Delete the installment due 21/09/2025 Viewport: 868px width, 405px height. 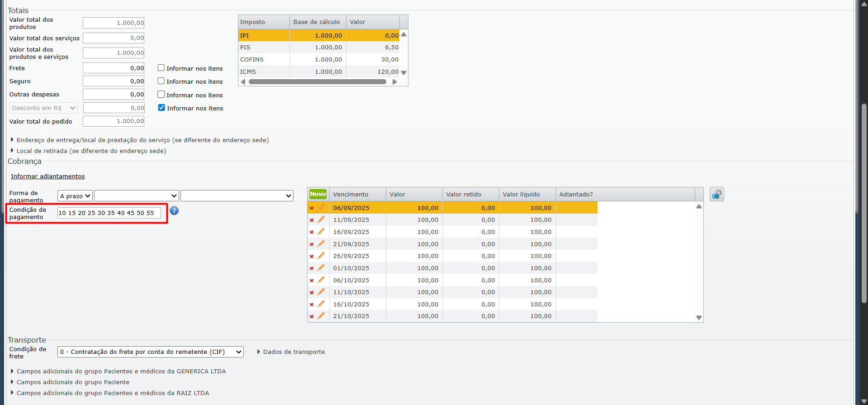312,244
